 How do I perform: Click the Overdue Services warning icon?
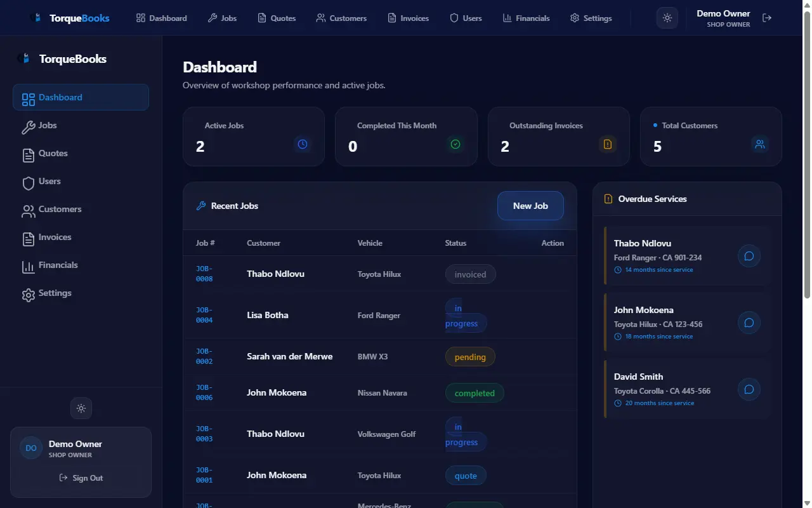pyautogui.click(x=608, y=199)
